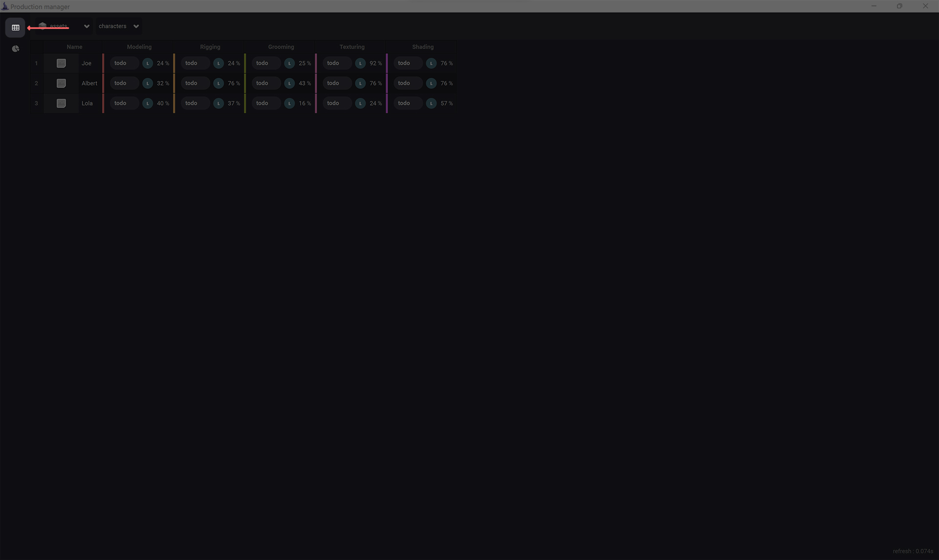
Task: Change Joe's Grooming todo state
Action: [266, 63]
